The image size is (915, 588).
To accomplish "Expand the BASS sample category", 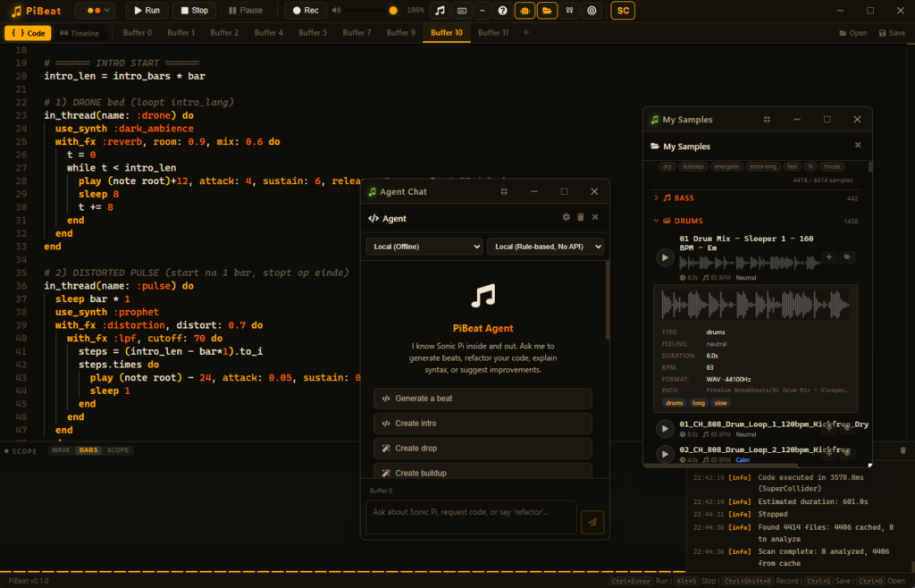I will coord(683,197).
